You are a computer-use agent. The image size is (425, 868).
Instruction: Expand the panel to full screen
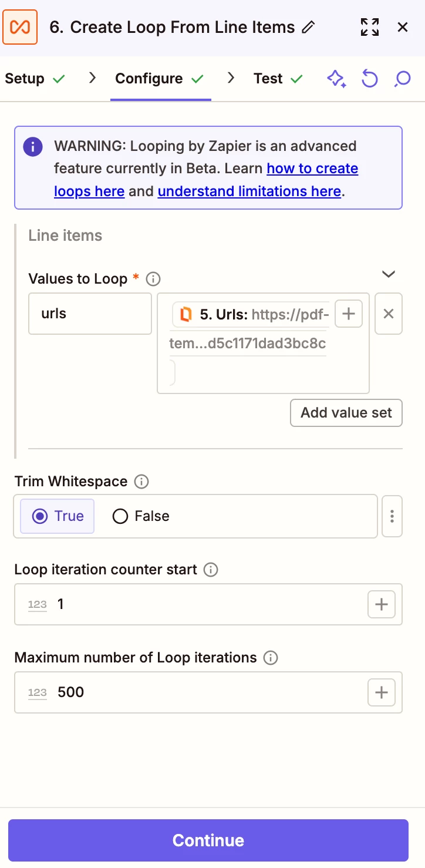click(x=370, y=27)
